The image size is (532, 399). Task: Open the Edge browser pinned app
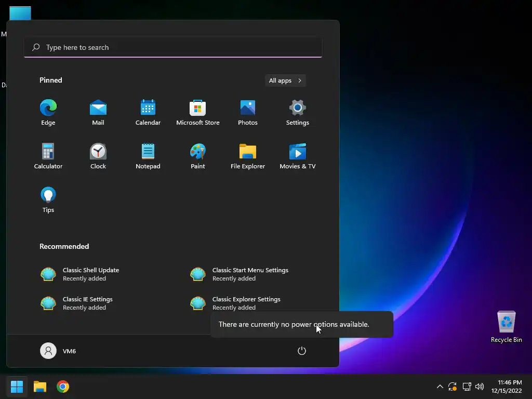pos(48,113)
